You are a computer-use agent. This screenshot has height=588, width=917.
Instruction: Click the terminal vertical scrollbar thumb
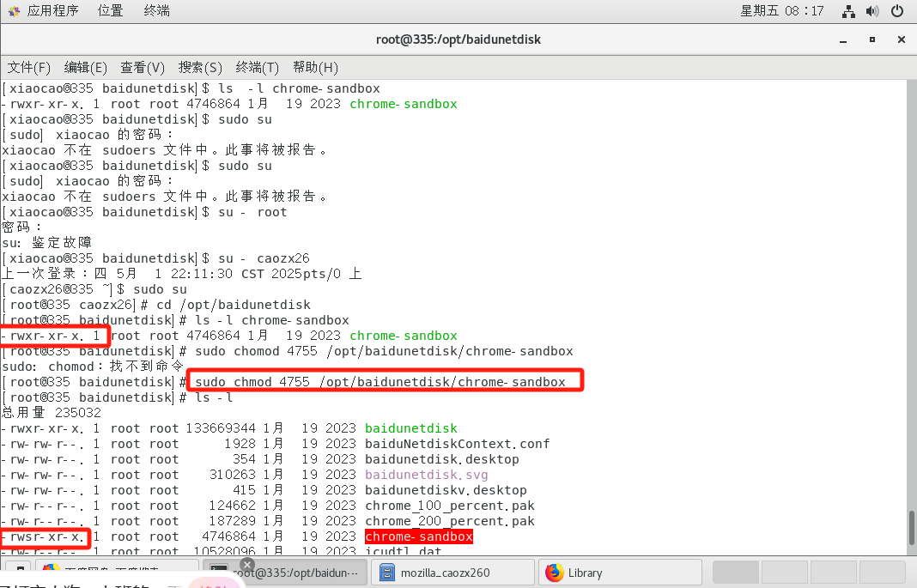point(911,528)
